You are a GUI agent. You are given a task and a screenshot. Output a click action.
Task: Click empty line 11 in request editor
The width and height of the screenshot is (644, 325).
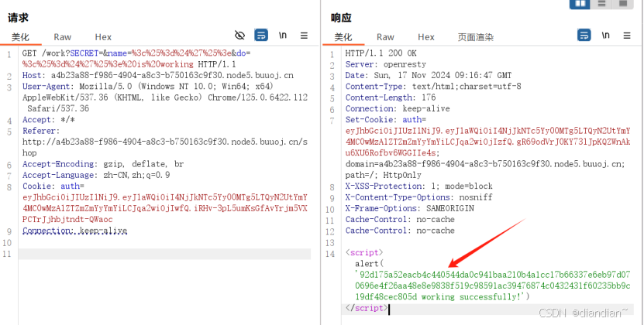coord(164,254)
